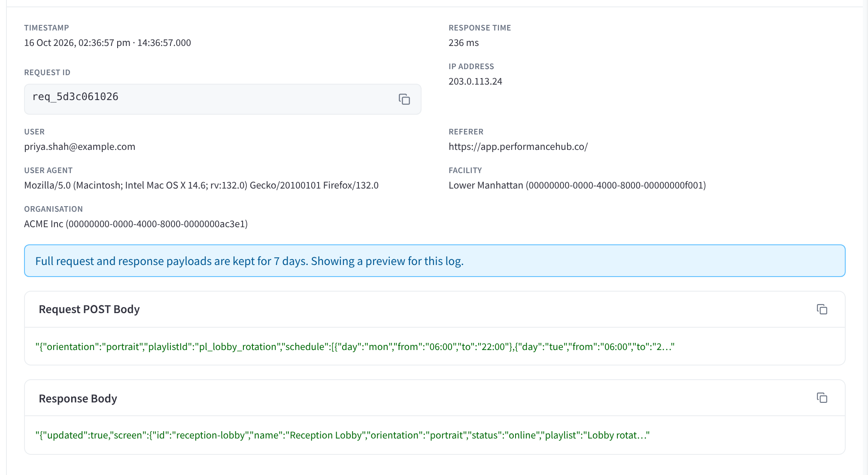Click the payload retention info banner
868x475 pixels.
pos(434,261)
